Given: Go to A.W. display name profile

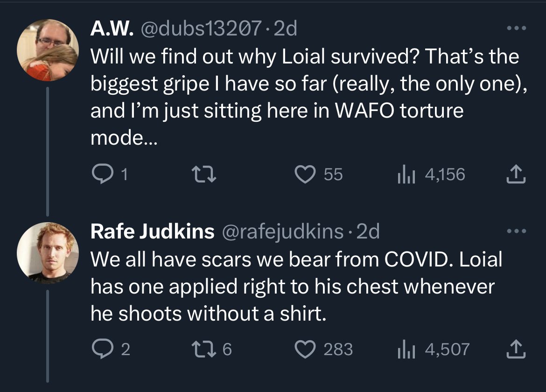Looking at the screenshot, I should point(112,30).
